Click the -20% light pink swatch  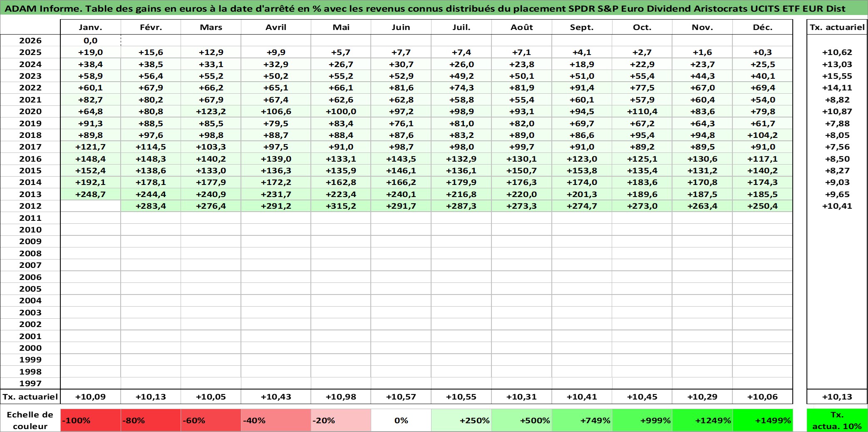tap(341, 420)
